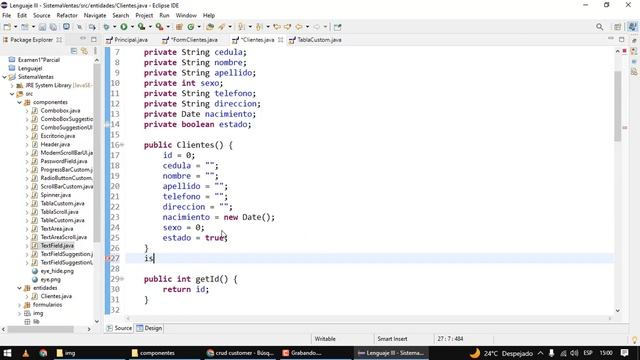Click the Coverage run icon
The width and height of the screenshot is (640, 360).
142,27
